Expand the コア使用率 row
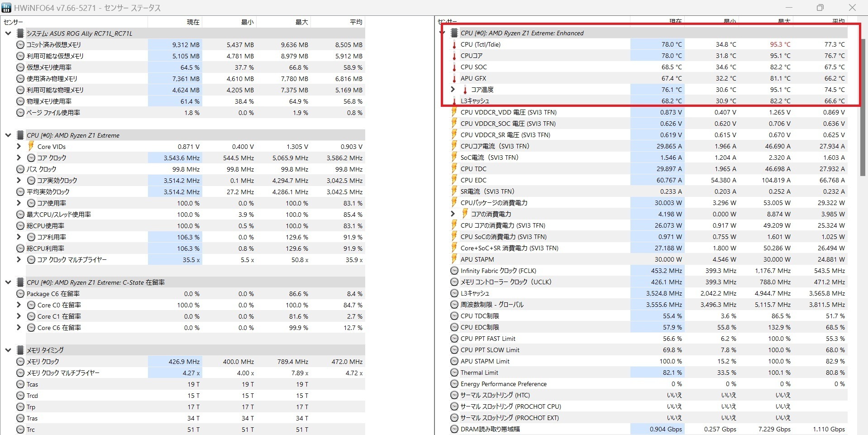The width and height of the screenshot is (868, 435). [x=19, y=203]
